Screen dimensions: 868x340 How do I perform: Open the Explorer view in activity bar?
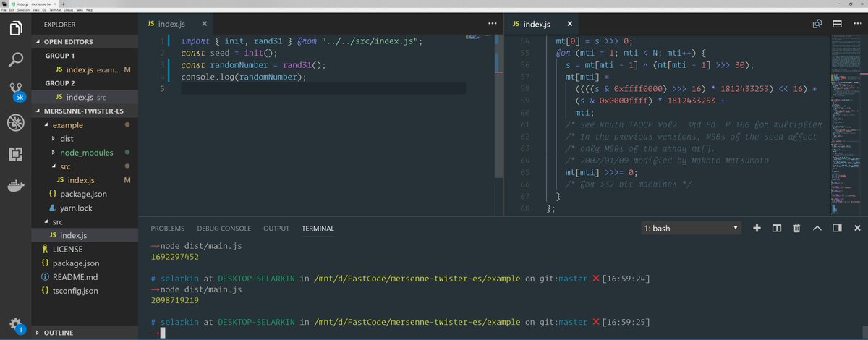coord(15,29)
